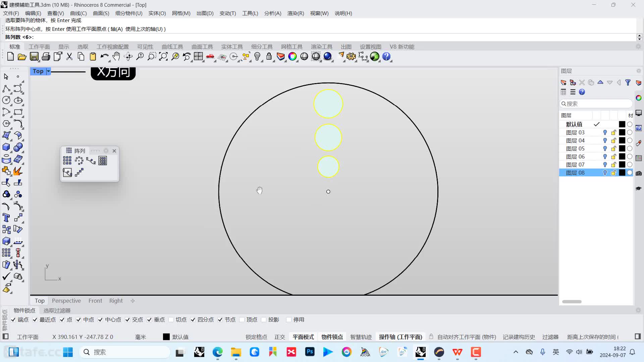Click the search field in layers panel

[597, 104]
